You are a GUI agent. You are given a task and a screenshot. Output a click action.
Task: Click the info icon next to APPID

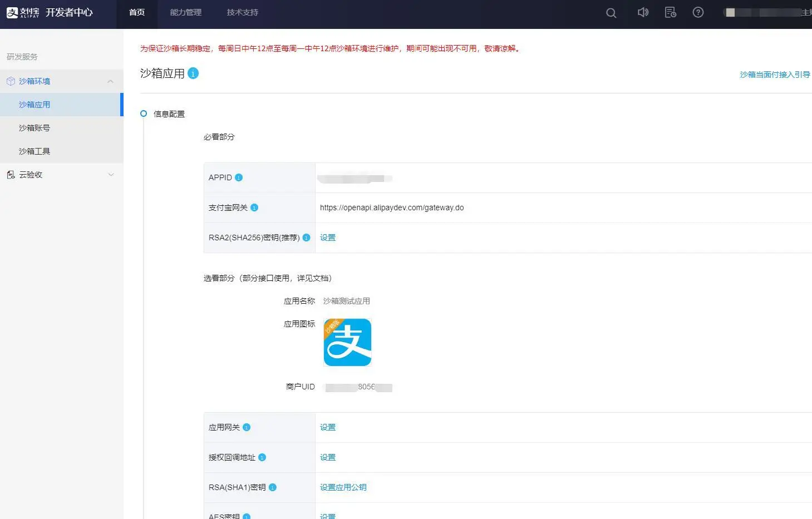point(239,177)
